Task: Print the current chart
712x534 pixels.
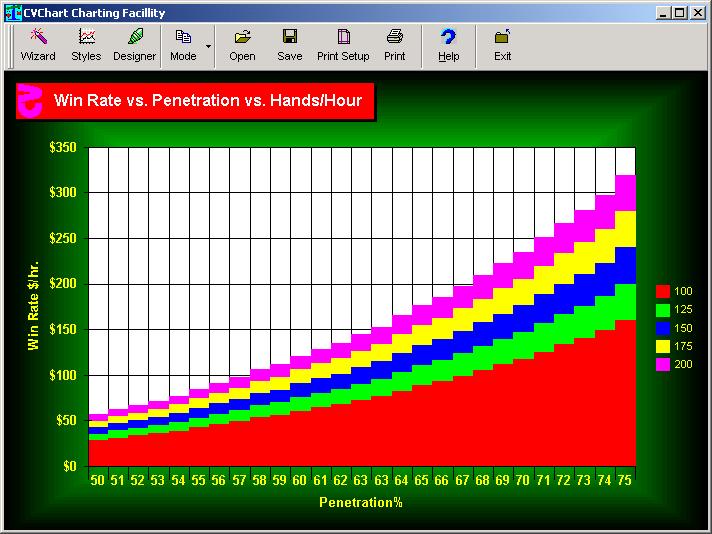Action: pos(395,45)
